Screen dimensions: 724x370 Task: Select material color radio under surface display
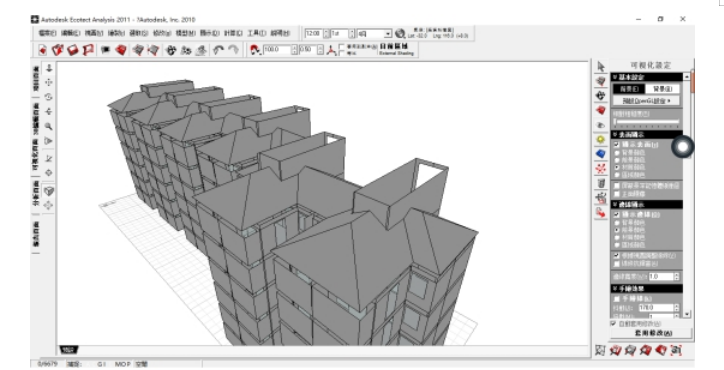[x=617, y=167]
